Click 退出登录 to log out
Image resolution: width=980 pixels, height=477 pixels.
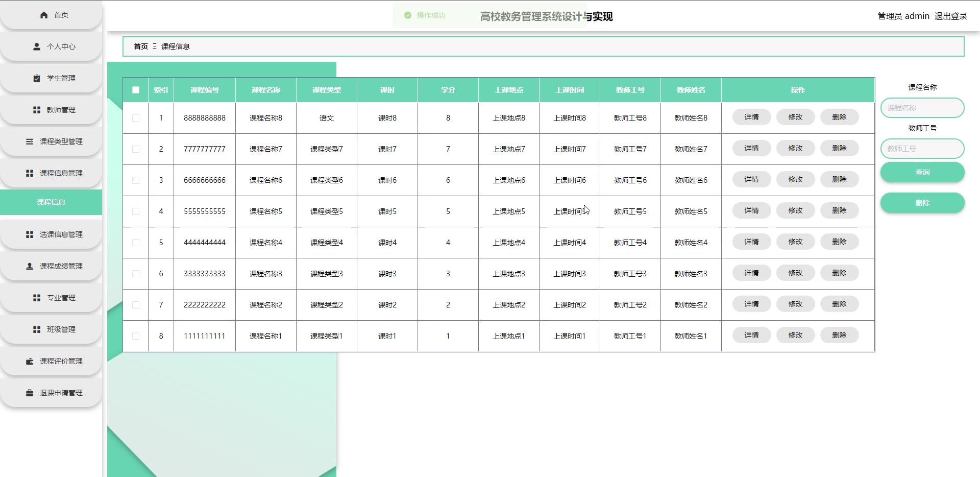(x=951, y=16)
